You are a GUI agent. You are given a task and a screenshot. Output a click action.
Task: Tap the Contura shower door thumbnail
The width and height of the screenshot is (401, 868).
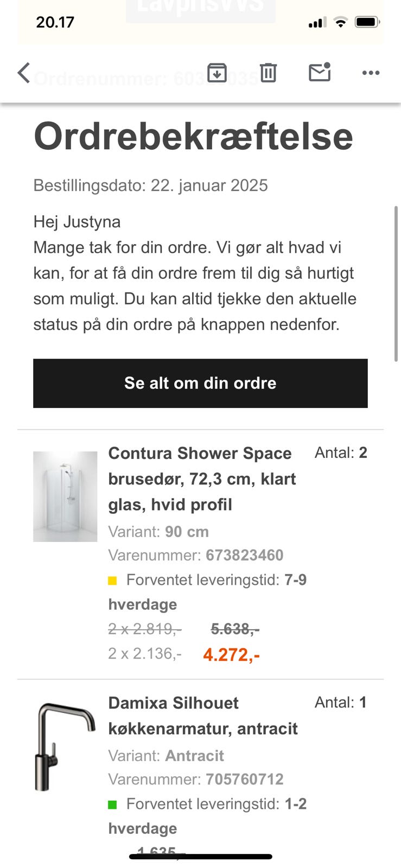point(65,496)
